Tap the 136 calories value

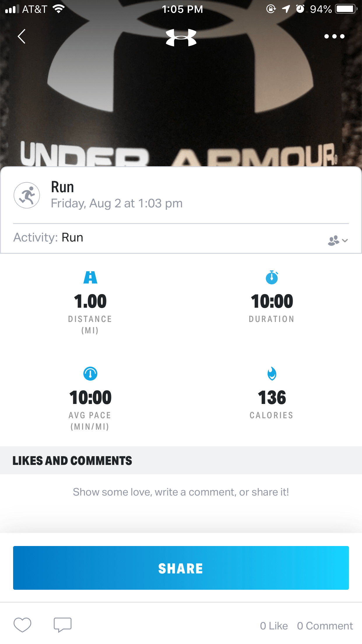[x=272, y=398]
